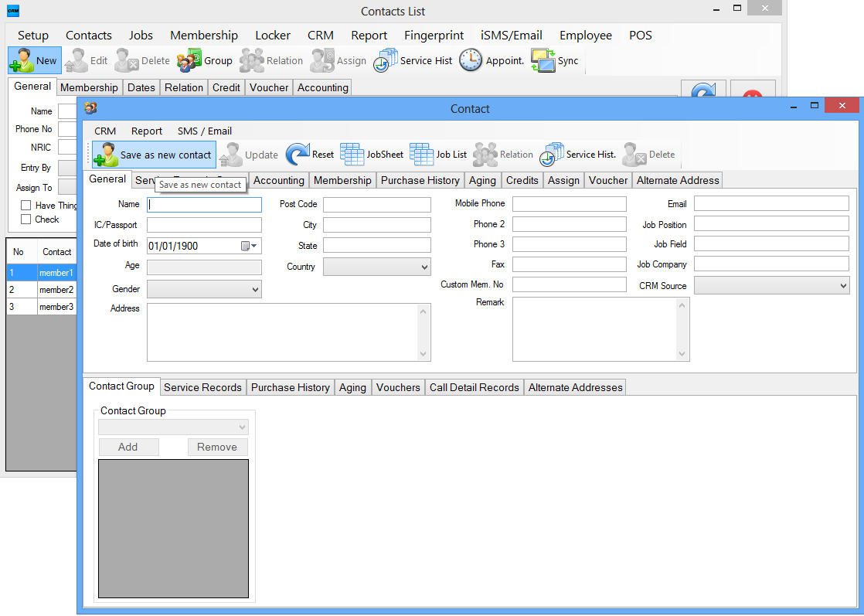Expand Gender dropdown

[x=205, y=289]
